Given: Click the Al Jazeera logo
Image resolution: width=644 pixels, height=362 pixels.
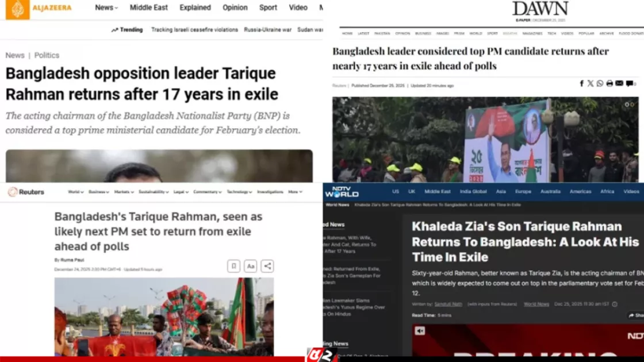Looking at the screenshot, I should (x=39, y=8).
